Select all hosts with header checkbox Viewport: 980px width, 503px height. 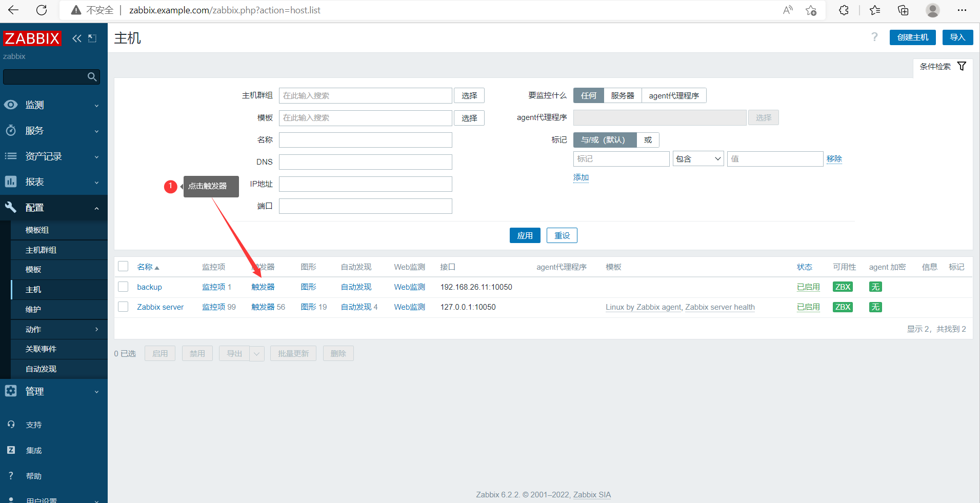pyautogui.click(x=123, y=266)
